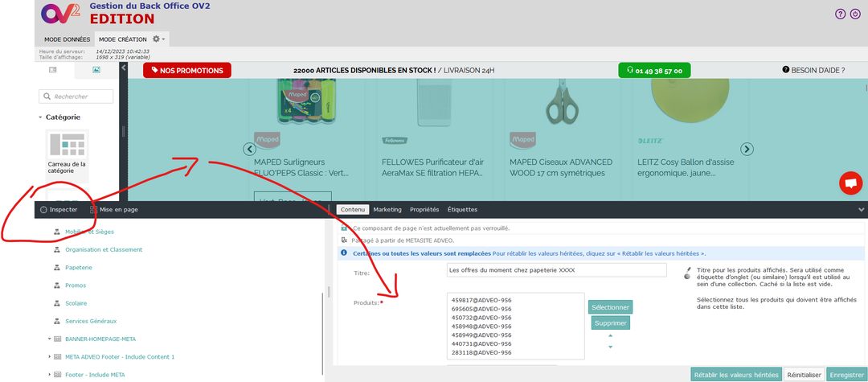This screenshot has height=382, width=868.
Task: Click the scissors product image
Action: click(561, 102)
